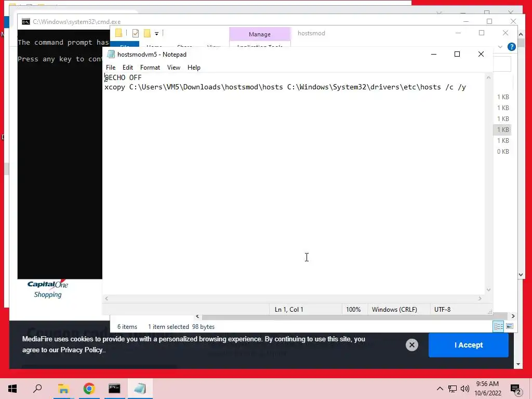Image resolution: width=532 pixels, height=399 pixels.
Task: Select the 0 KB file size row
Action: (x=503, y=152)
